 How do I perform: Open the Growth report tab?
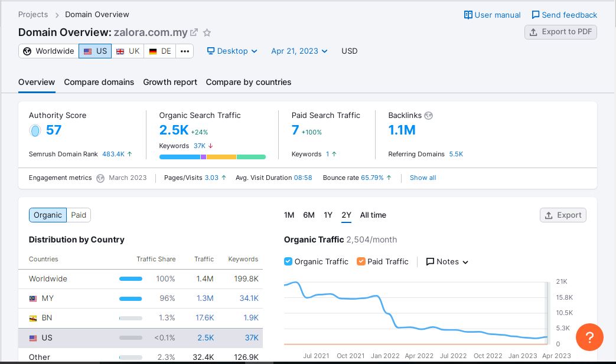(170, 82)
